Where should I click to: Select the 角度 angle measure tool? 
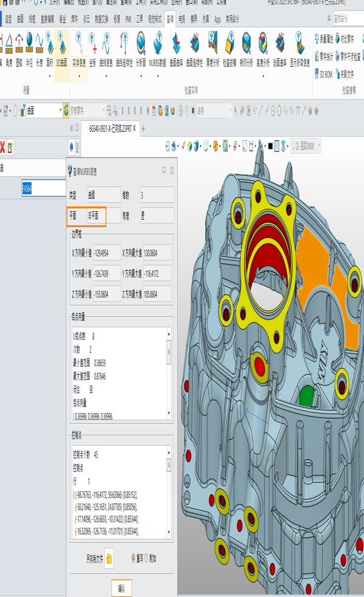point(9,49)
